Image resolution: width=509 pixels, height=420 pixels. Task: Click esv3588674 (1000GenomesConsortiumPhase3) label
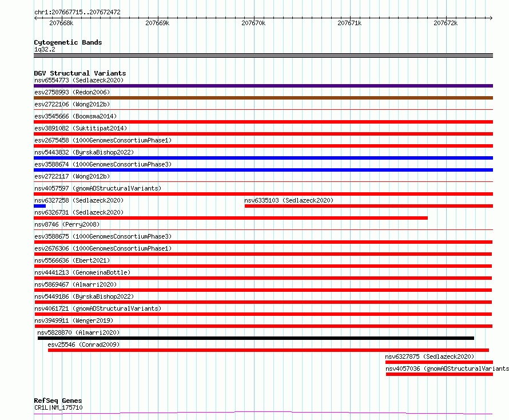103,164
